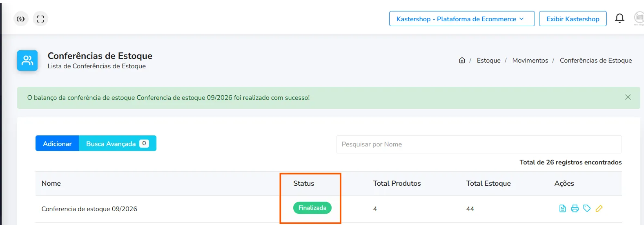Click total produtos value 4
Image resolution: width=644 pixels, height=225 pixels.
[375, 209]
